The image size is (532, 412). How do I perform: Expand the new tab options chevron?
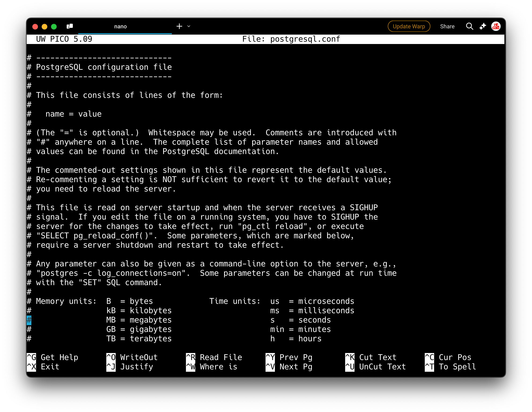(189, 26)
